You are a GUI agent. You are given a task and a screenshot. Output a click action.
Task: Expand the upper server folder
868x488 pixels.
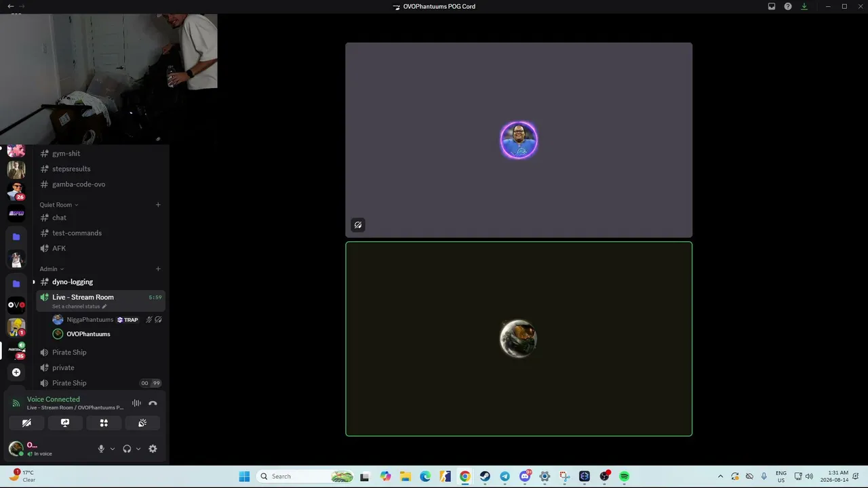(x=16, y=237)
